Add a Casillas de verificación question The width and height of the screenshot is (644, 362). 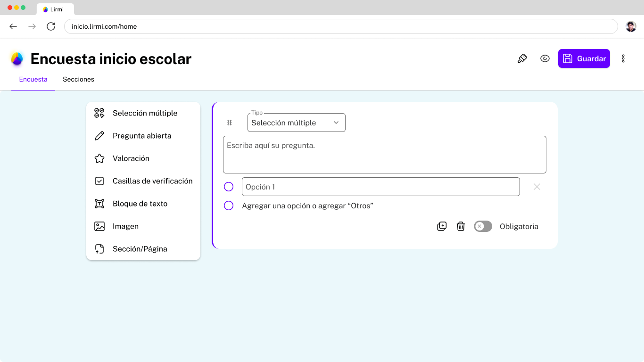pyautogui.click(x=143, y=181)
